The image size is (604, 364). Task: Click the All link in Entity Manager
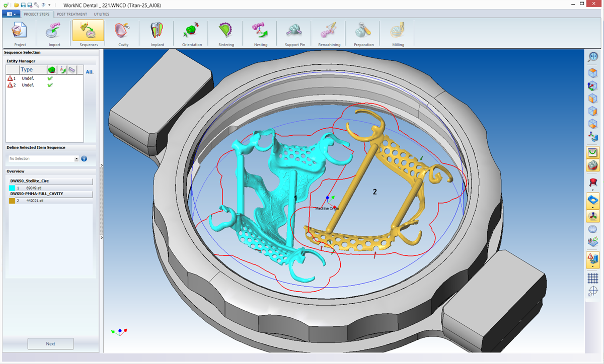[90, 72]
